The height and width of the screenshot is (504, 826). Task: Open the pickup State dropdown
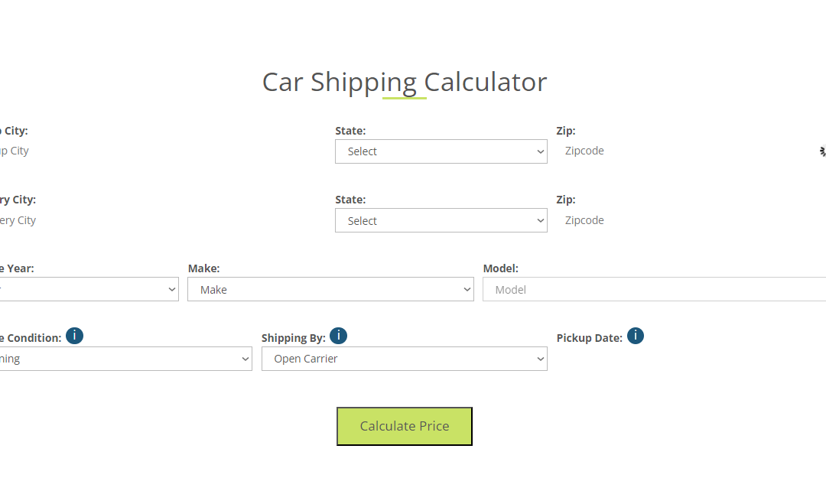pyautogui.click(x=441, y=151)
